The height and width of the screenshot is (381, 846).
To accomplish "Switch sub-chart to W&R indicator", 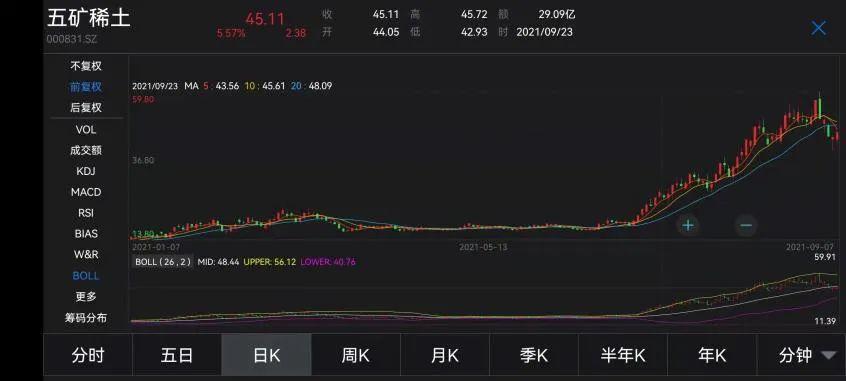I will point(86,254).
